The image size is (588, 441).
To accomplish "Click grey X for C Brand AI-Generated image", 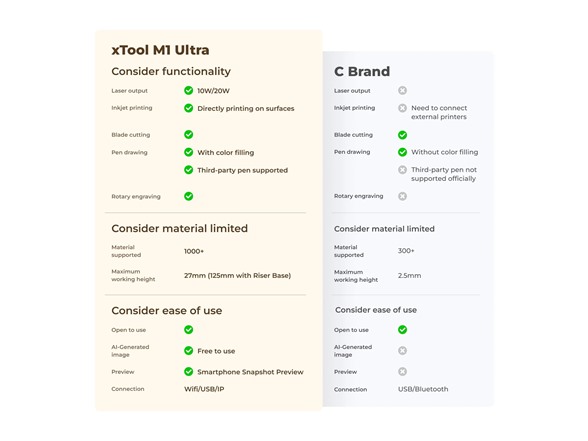I will click(x=402, y=351).
